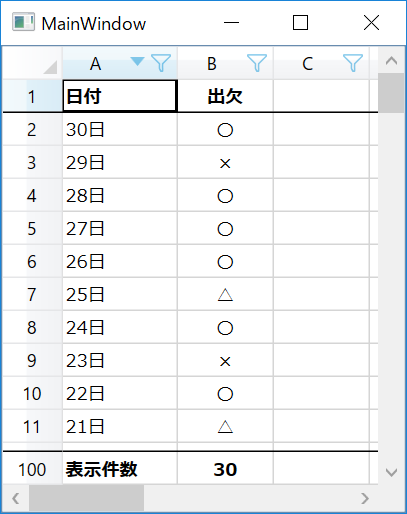This screenshot has height=514, width=407.
Task: Click the scroll right arrow of horizontal scrollbar
Action: 365,498
